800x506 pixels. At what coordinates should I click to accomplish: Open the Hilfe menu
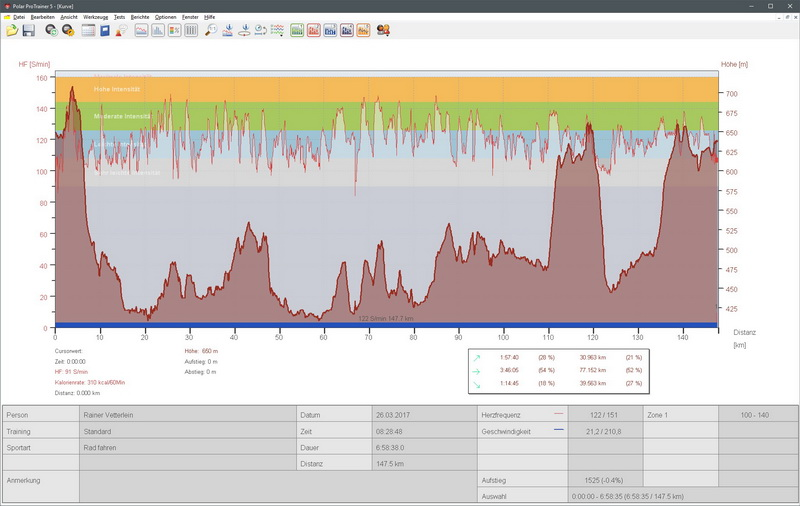point(209,18)
